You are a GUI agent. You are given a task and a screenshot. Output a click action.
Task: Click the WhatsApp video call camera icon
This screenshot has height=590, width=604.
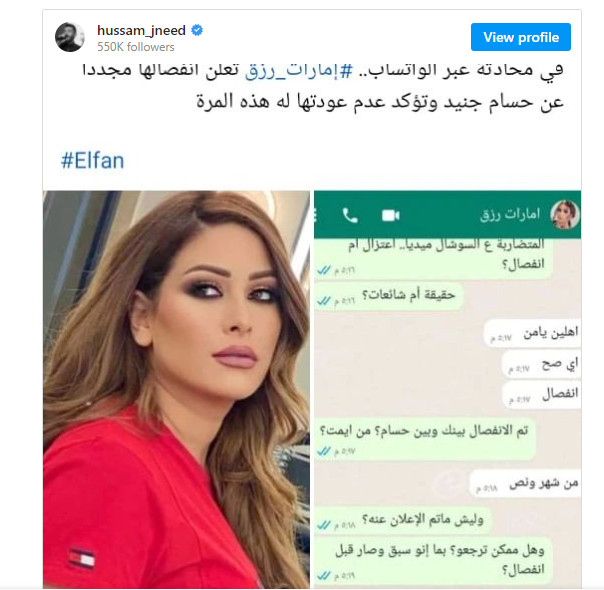(x=390, y=215)
